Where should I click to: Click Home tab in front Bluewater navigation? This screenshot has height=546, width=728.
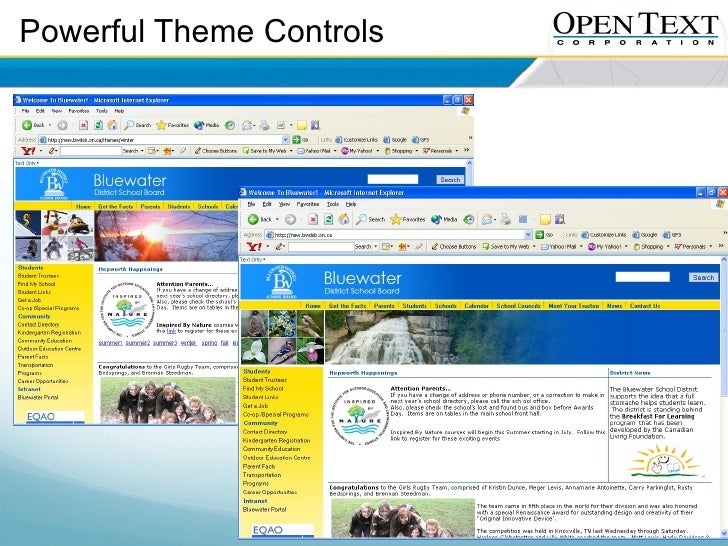point(313,306)
